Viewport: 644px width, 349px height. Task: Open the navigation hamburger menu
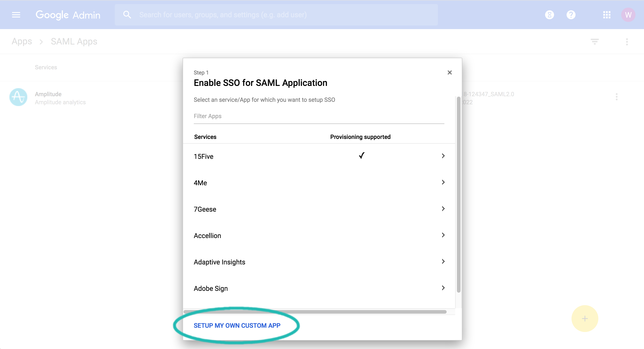[16, 15]
